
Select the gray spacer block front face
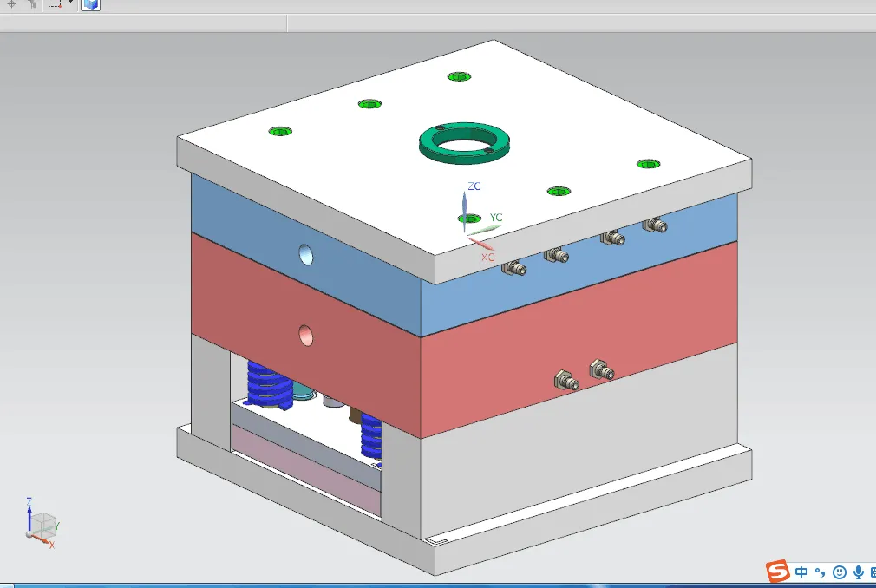click(579, 441)
